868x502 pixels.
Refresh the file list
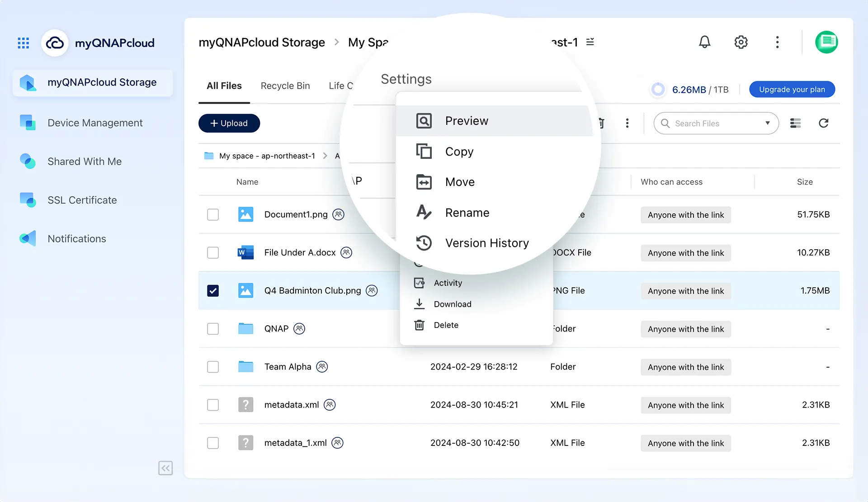[823, 123]
